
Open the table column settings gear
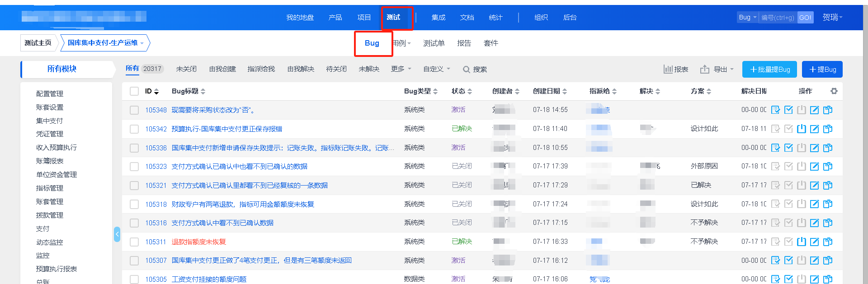click(834, 91)
